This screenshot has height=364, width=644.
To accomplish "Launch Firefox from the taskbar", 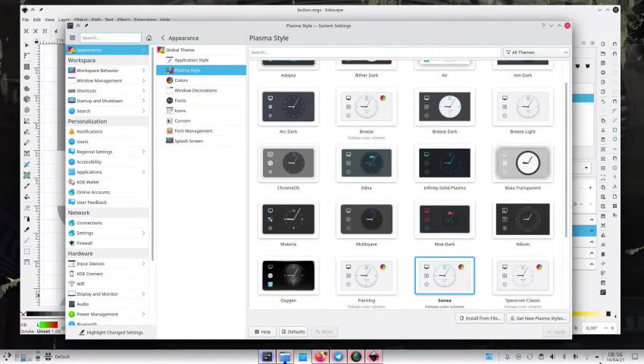I will 320,356.
